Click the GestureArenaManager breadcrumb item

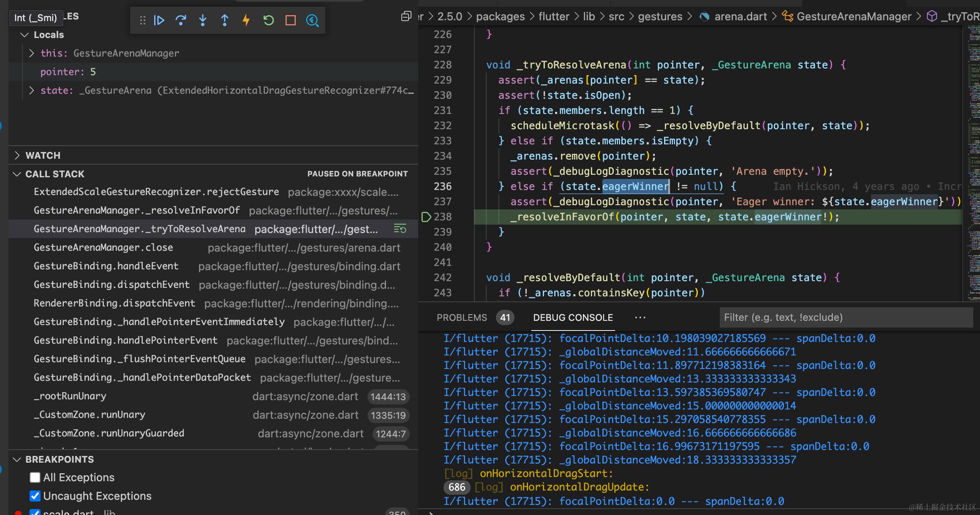(x=854, y=16)
